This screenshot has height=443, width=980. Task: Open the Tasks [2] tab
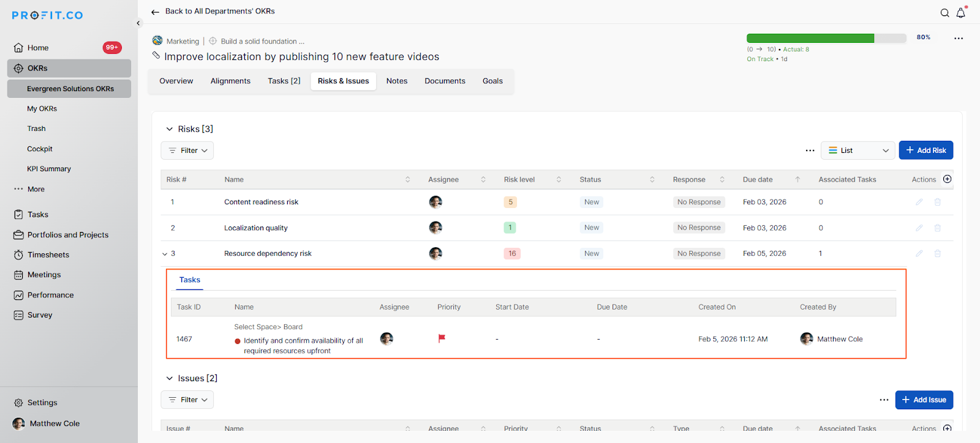[x=284, y=81]
